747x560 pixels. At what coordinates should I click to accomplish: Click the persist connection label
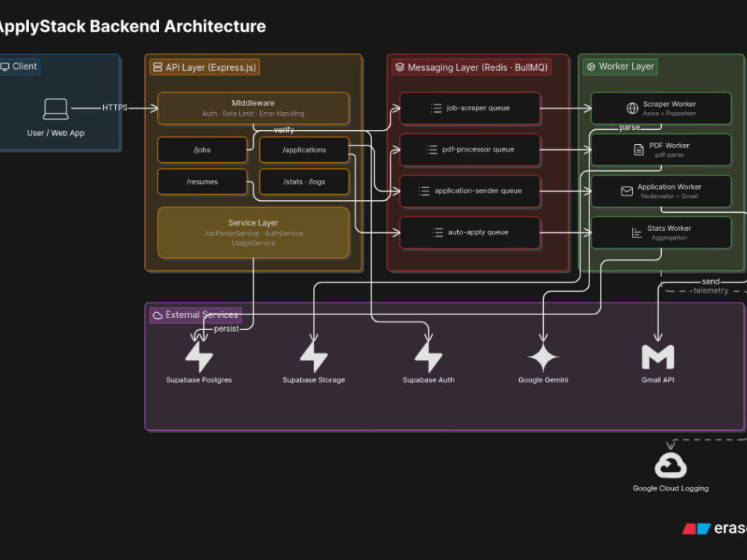(226, 329)
